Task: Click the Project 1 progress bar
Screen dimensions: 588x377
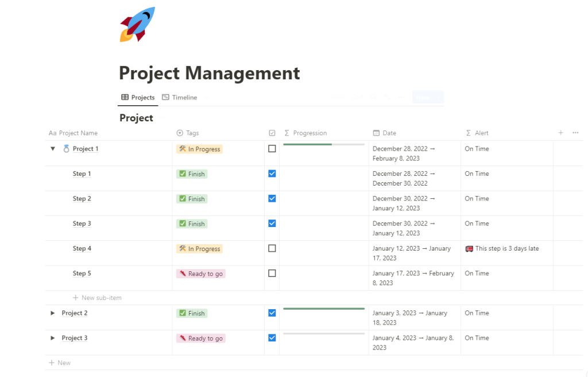Action: [324, 144]
